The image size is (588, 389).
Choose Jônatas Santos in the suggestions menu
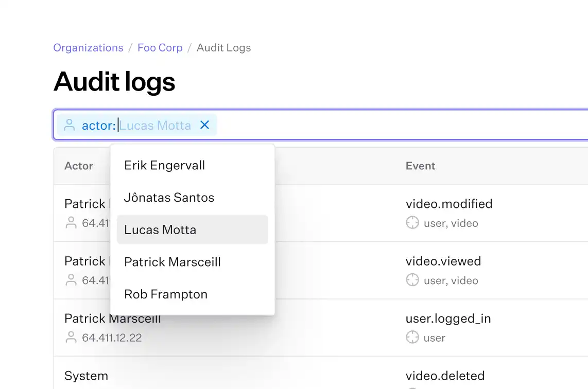(x=169, y=197)
